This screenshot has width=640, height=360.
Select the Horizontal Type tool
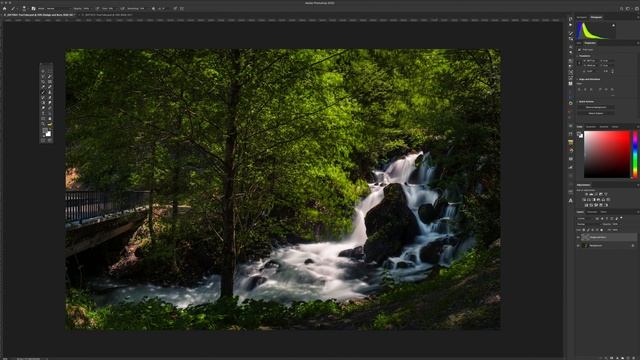tap(43, 113)
